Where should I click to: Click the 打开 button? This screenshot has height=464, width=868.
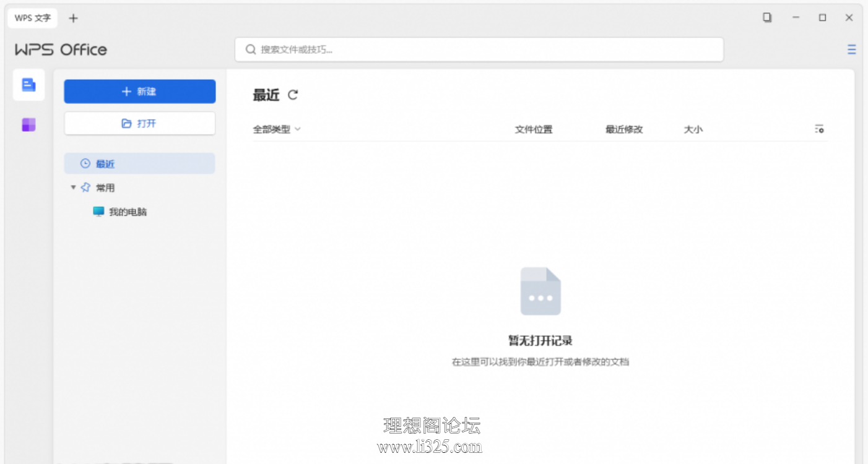[140, 123]
